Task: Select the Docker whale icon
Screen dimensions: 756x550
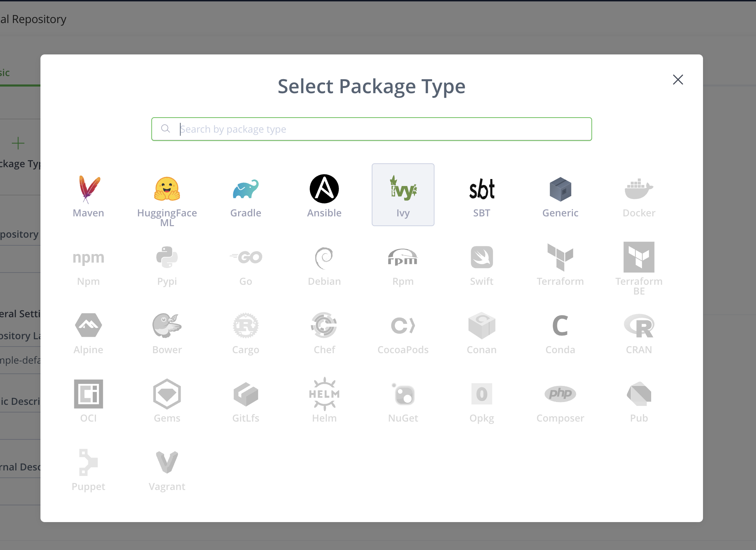Action: coord(639,189)
